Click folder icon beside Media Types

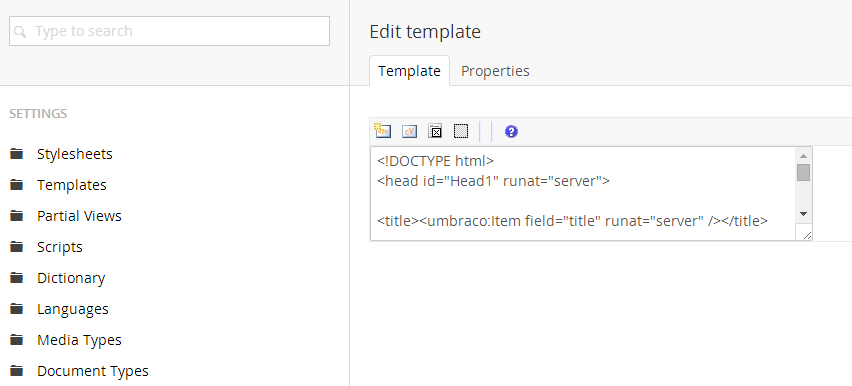tap(17, 340)
